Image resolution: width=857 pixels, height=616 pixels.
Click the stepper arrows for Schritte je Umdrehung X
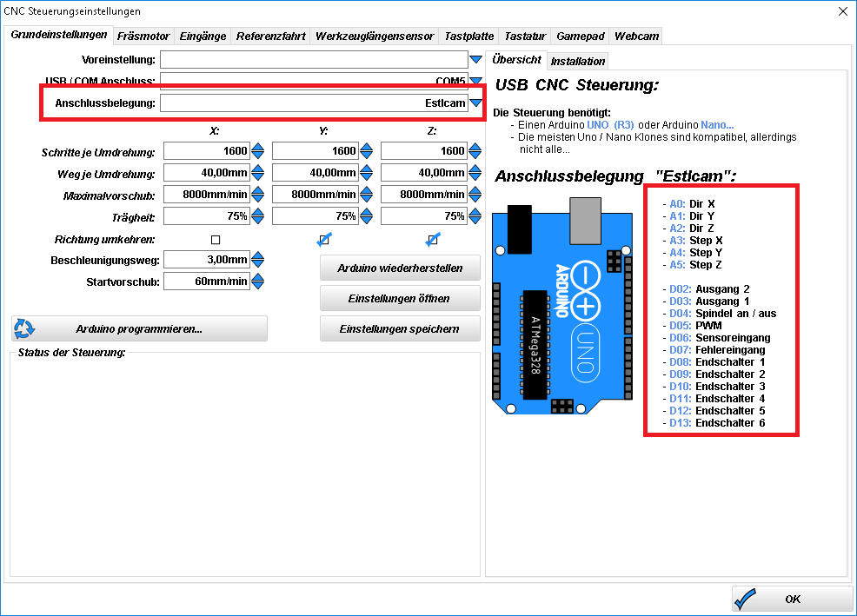257,151
